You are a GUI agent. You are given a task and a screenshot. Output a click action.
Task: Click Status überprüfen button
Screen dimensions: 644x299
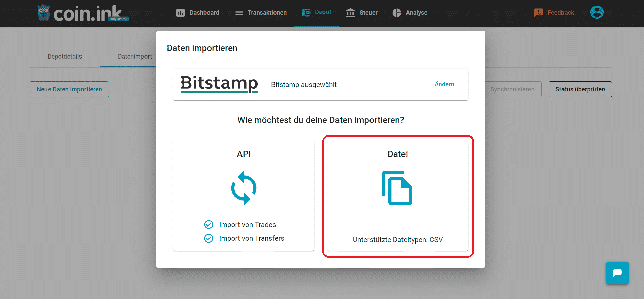[580, 89]
